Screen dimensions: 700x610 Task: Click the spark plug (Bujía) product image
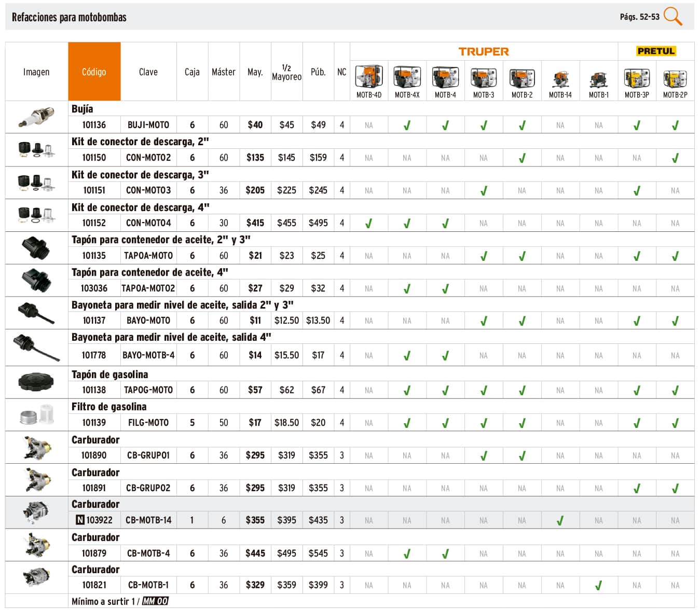36,117
